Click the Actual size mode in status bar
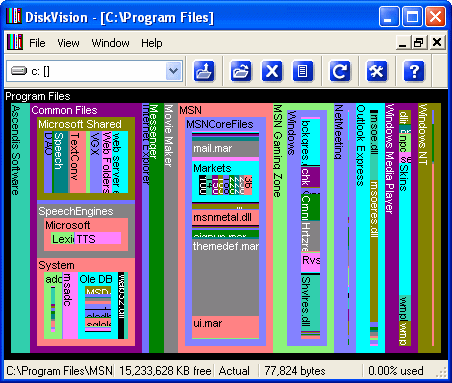Image resolution: width=452 pixels, height=383 pixels. [x=234, y=371]
